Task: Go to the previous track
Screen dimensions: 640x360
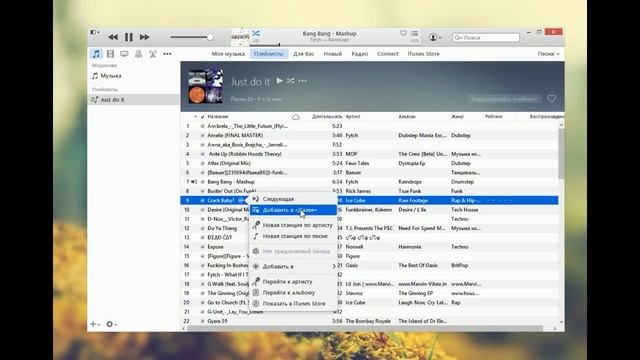Action: (x=113, y=37)
